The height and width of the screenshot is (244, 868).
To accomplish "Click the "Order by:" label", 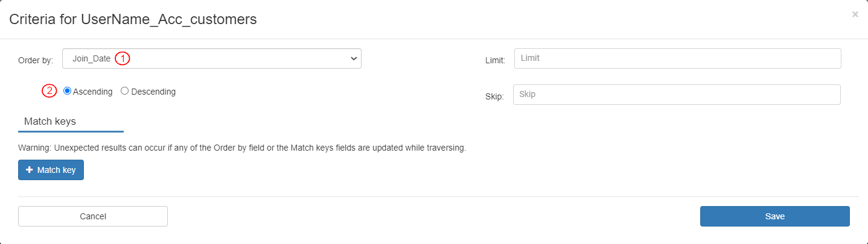I will point(36,60).
